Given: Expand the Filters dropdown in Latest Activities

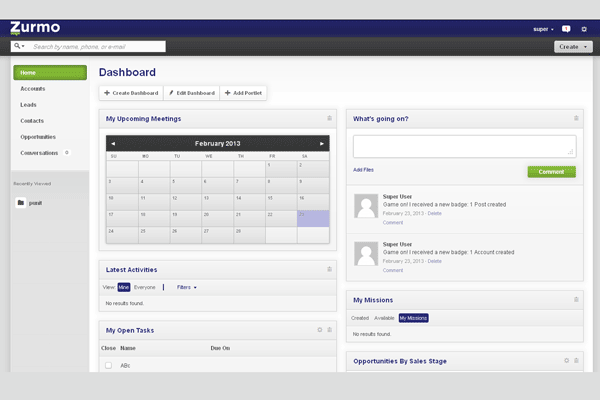Looking at the screenshot, I should pos(186,287).
